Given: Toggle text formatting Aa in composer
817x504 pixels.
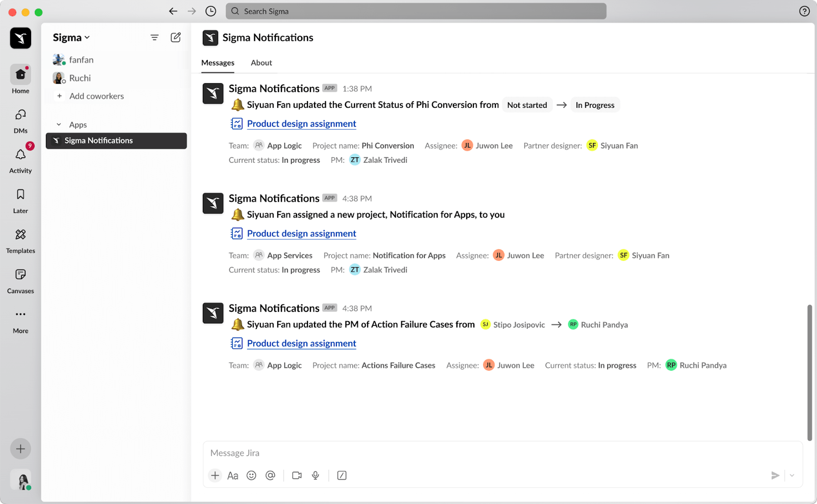Looking at the screenshot, I should click(x=233, y=475).
